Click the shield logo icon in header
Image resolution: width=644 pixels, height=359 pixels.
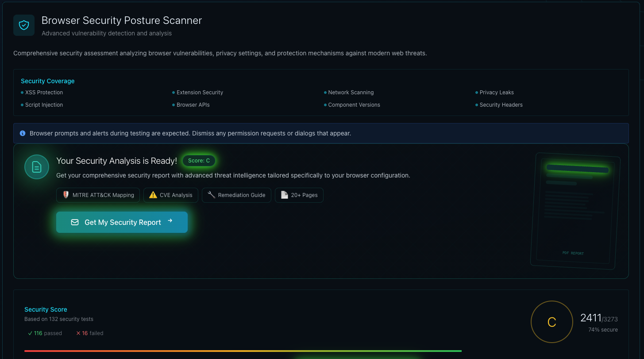point(24,25)
